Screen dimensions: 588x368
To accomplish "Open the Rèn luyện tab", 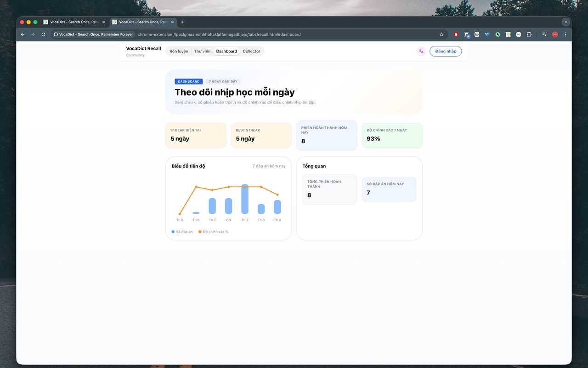I will (x=179, y=52).
